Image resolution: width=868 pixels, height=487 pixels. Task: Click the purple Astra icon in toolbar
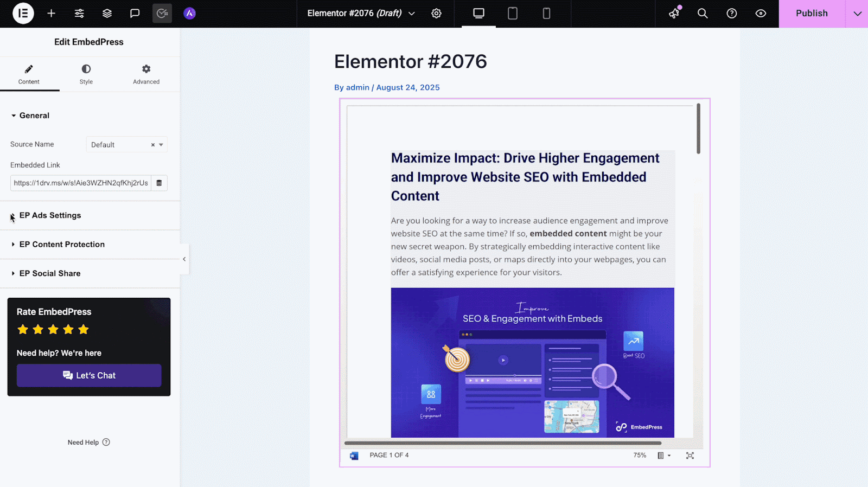pos(189,13)
